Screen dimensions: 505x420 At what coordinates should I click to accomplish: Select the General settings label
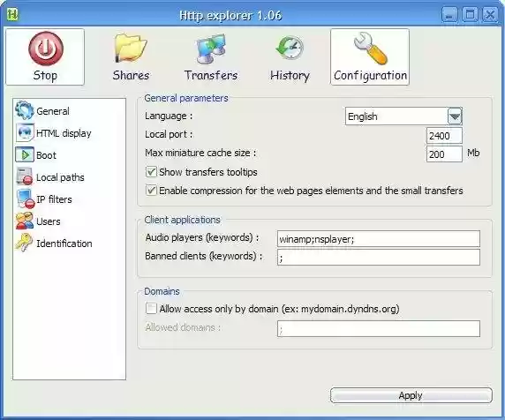[x=52, y=111]
